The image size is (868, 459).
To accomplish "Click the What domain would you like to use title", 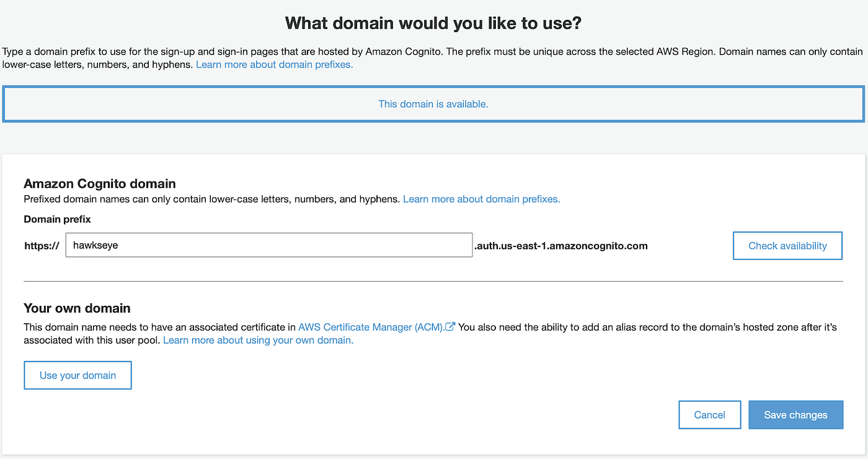I will [x=433, y=22].
